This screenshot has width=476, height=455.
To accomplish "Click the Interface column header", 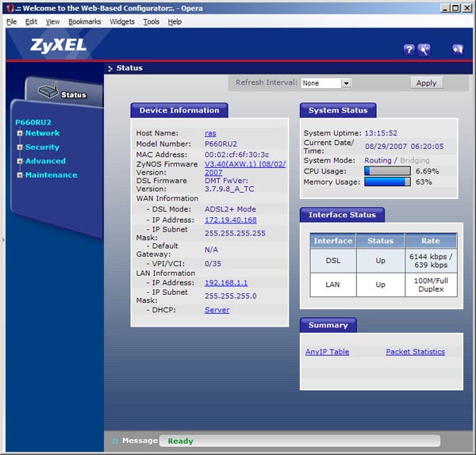I will [333, 241].
